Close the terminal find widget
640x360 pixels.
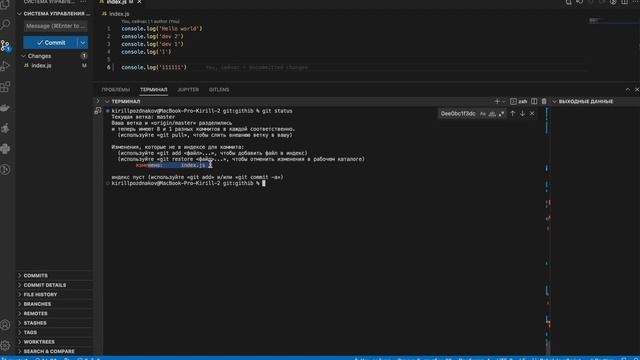click(532, 113)
